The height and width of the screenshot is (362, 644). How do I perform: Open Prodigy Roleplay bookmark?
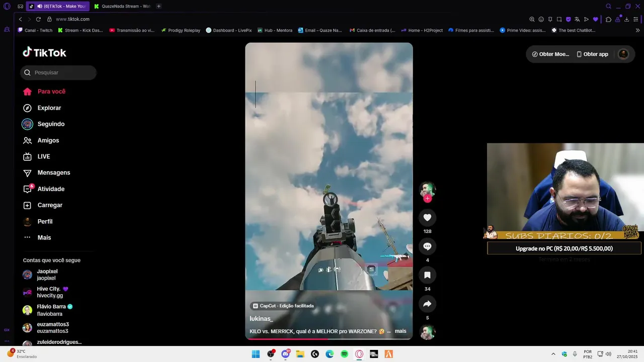point(181,30)
